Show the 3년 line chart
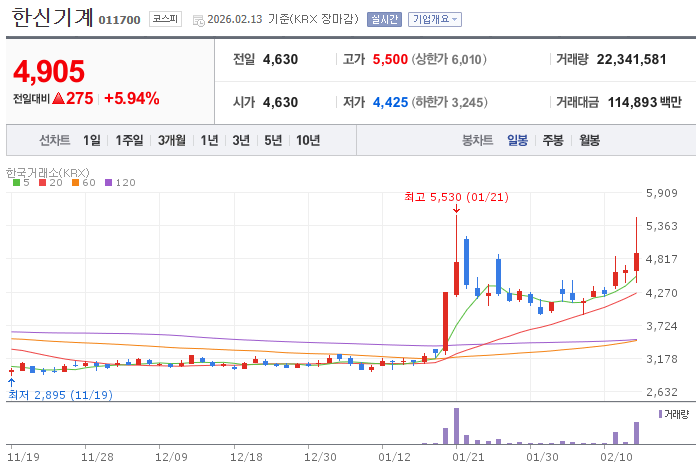 pyautogui.click(x=241, y=140)
